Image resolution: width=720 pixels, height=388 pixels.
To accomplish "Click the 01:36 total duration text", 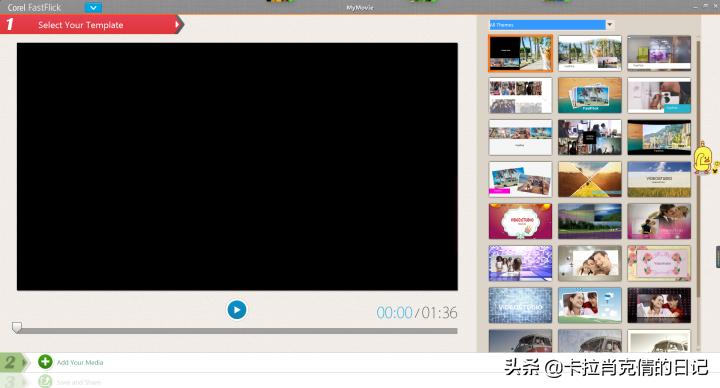I will point(439,313).
